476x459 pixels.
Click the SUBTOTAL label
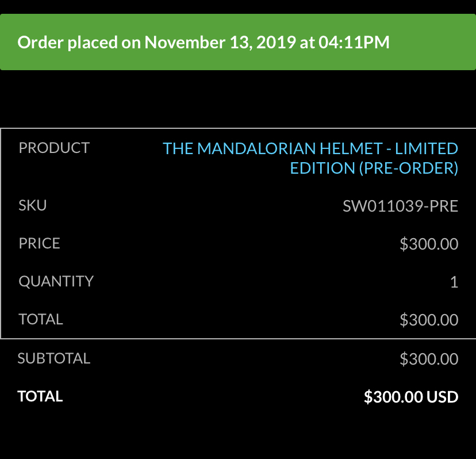(x=53, y=358)
